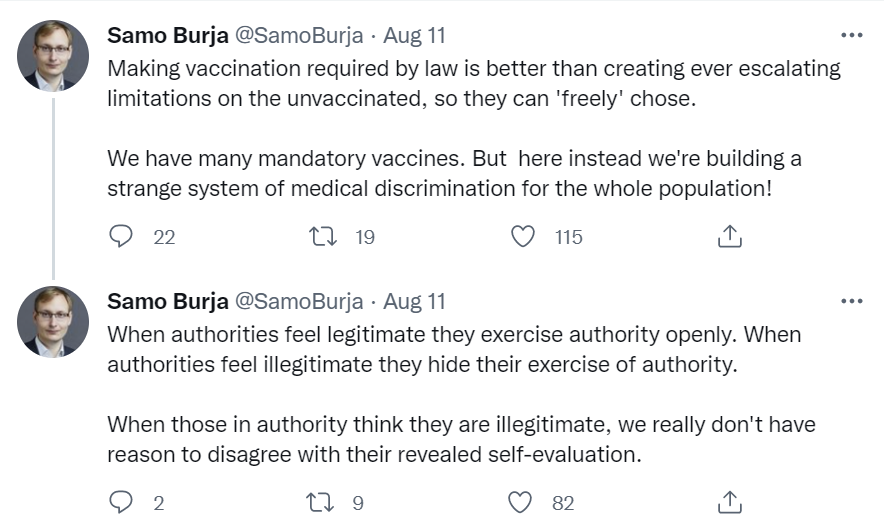Open the tweet text about mandatory vaccines
The height and width of the screenshot is (520, 884).
pos(474,128)
